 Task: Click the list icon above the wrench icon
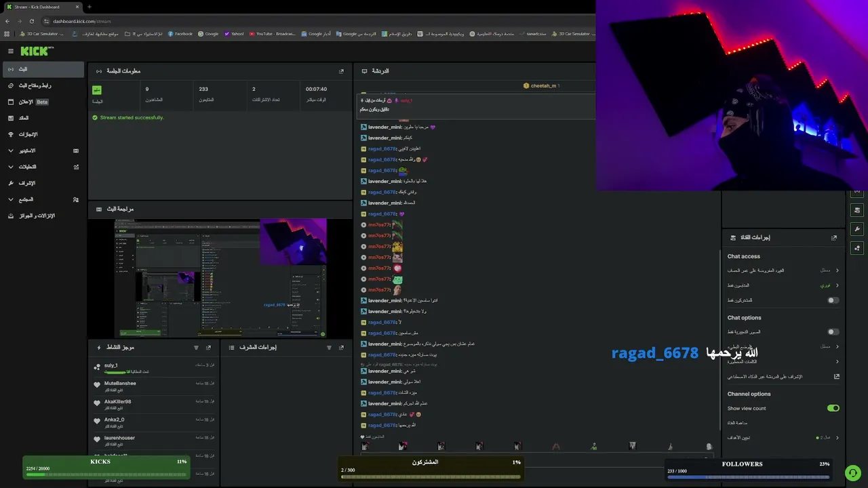857,210
